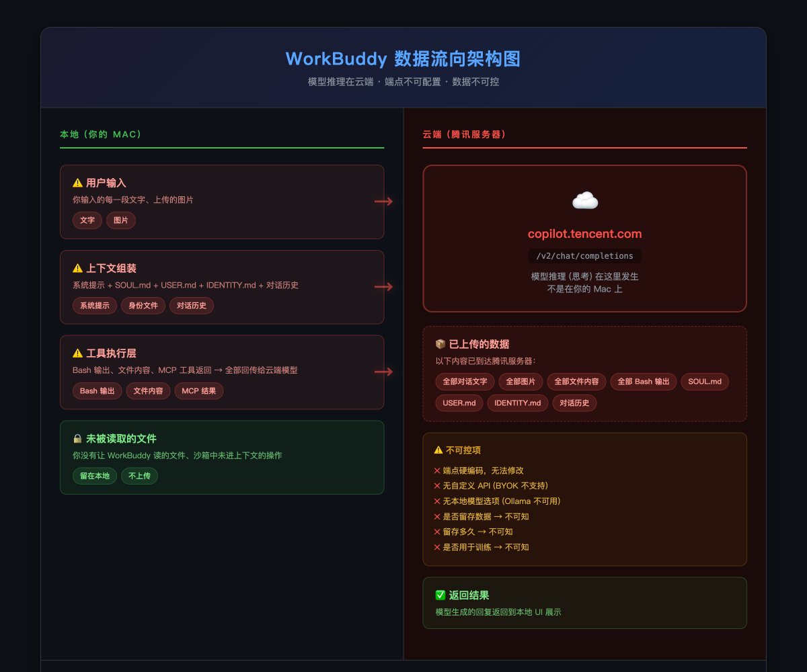Click text 留存多久 → 不可知
807x672 pixels.
(477, 532)
